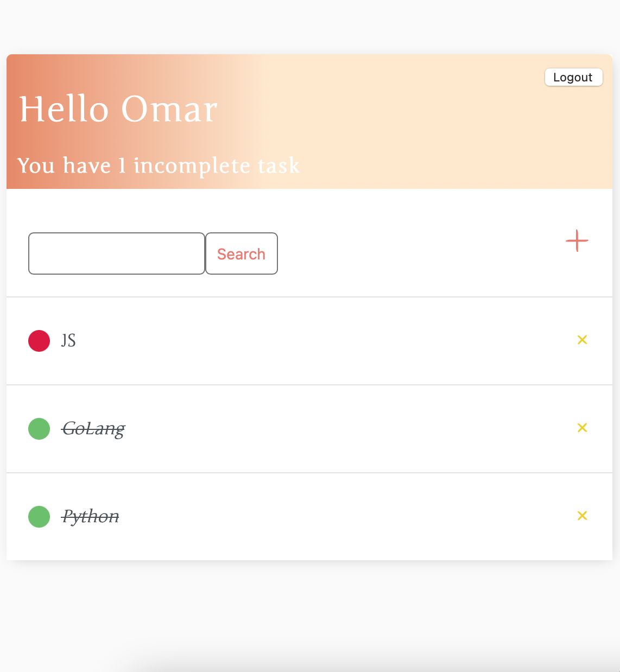Click the incomplete task count message

point(159,166)
